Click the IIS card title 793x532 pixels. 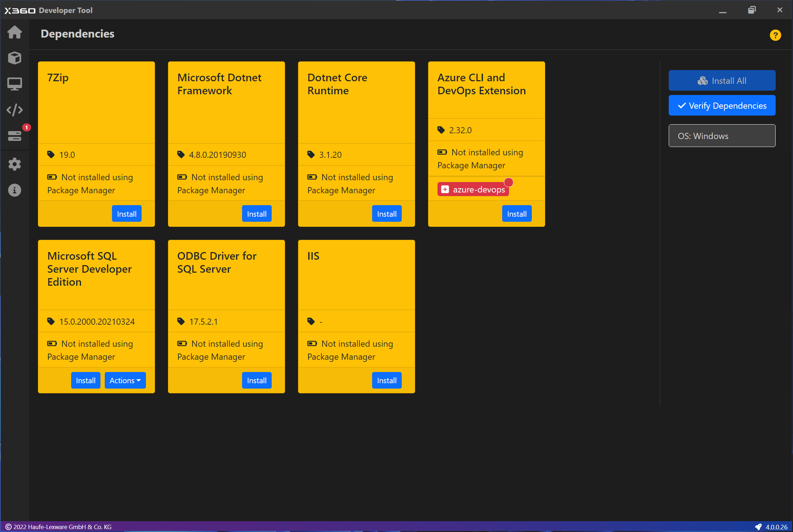(x=313, y=256)
